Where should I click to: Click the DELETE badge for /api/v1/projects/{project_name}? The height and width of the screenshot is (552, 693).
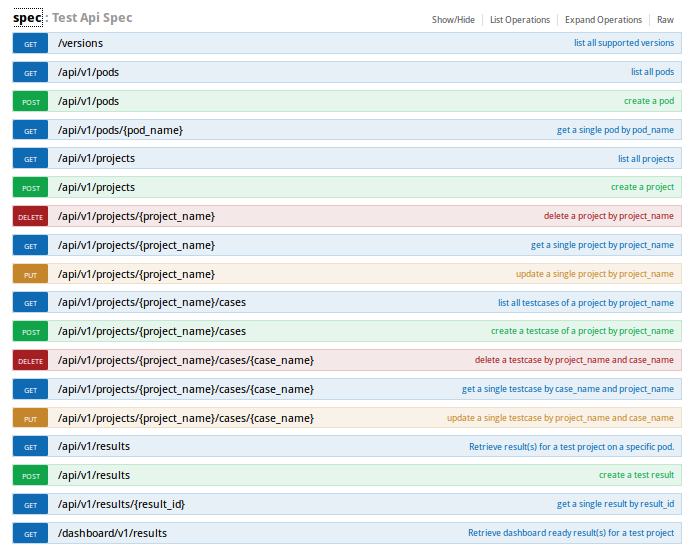coord(30,217)
